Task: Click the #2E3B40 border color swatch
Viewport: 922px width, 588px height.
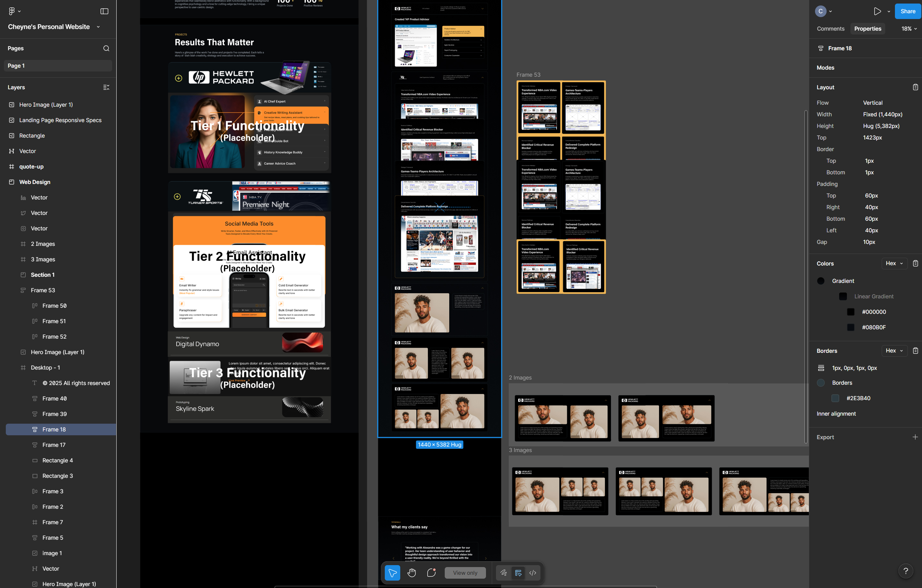Action: coord(835,398)
